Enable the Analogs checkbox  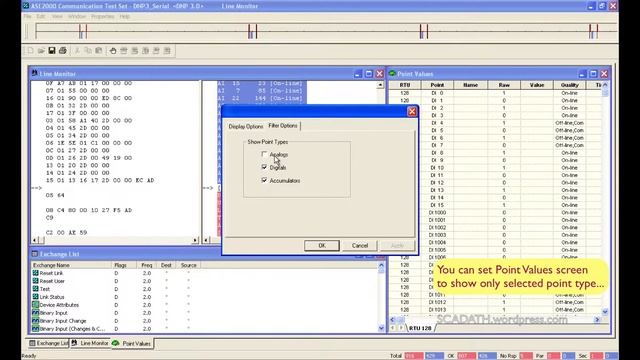coord(264,154)
